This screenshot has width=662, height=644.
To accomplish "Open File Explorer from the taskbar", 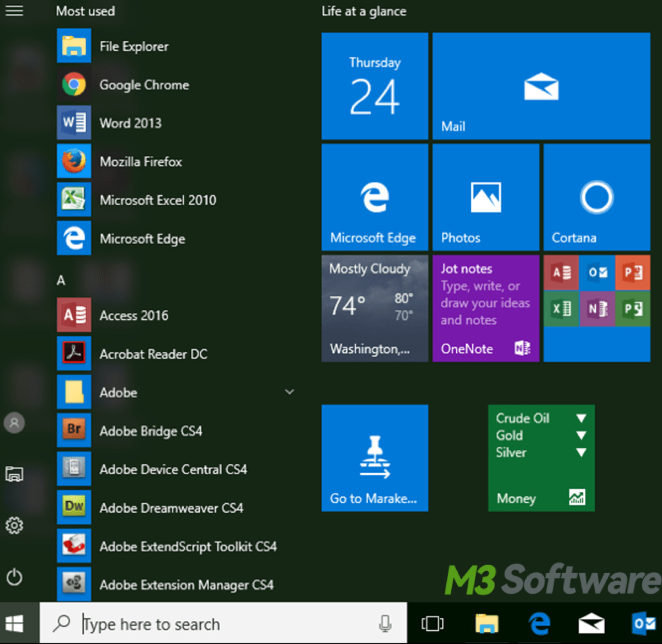I will 487,624.
